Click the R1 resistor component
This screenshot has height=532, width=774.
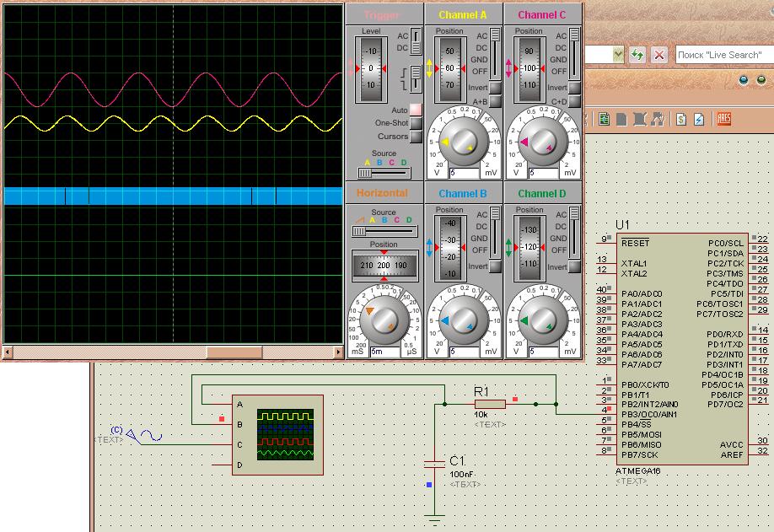tap(489, 404)
